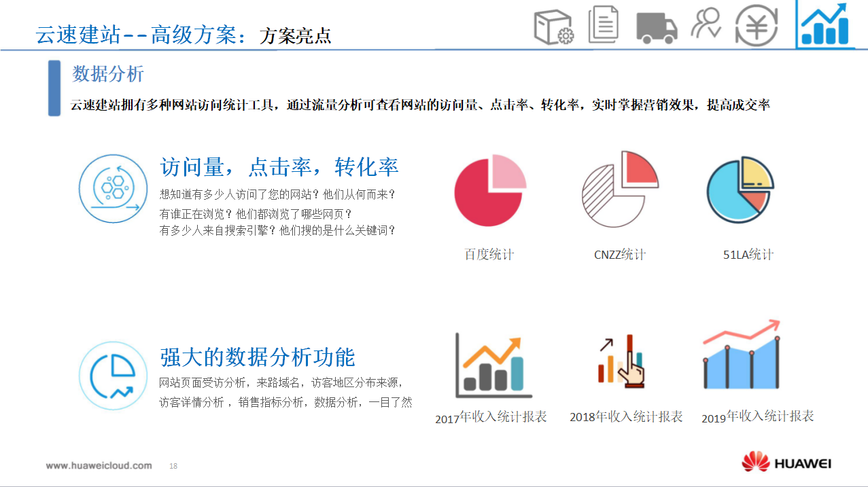Select the CNZZ statistics pie chart
868x487 pixels.
coord(619,189)
